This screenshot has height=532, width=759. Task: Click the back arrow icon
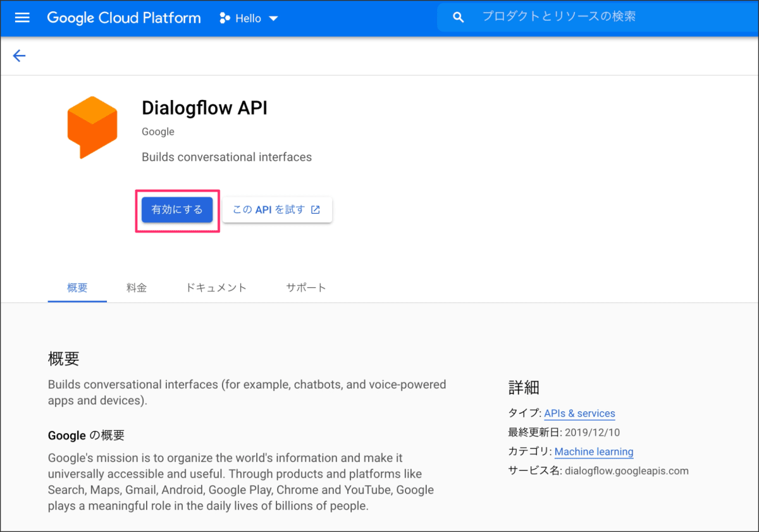click(19, 56)
